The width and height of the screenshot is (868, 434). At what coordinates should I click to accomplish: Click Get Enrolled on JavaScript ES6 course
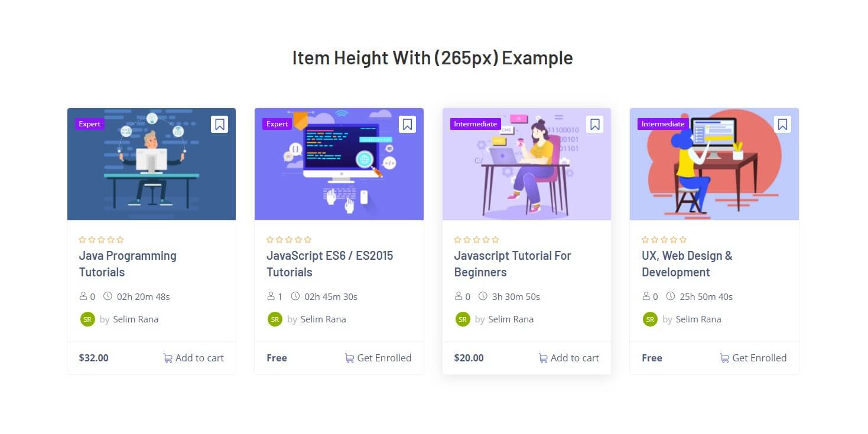coord(378,358)
